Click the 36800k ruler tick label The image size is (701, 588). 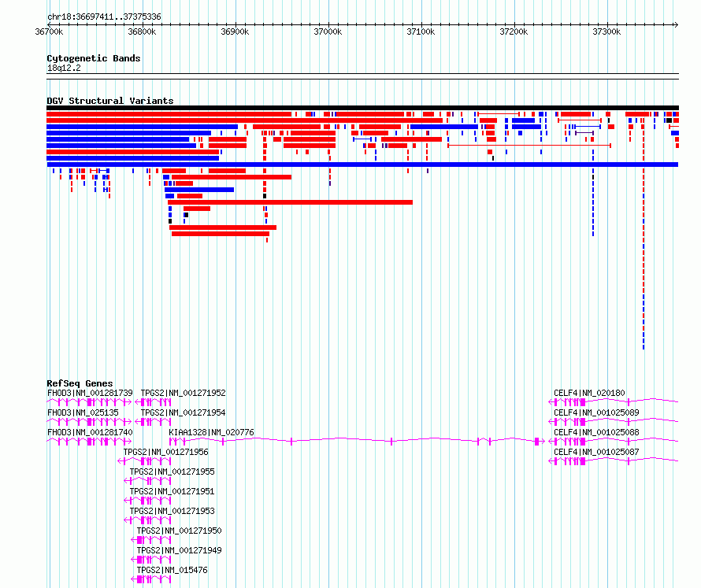pyautogui.click(x=142, y=31)
